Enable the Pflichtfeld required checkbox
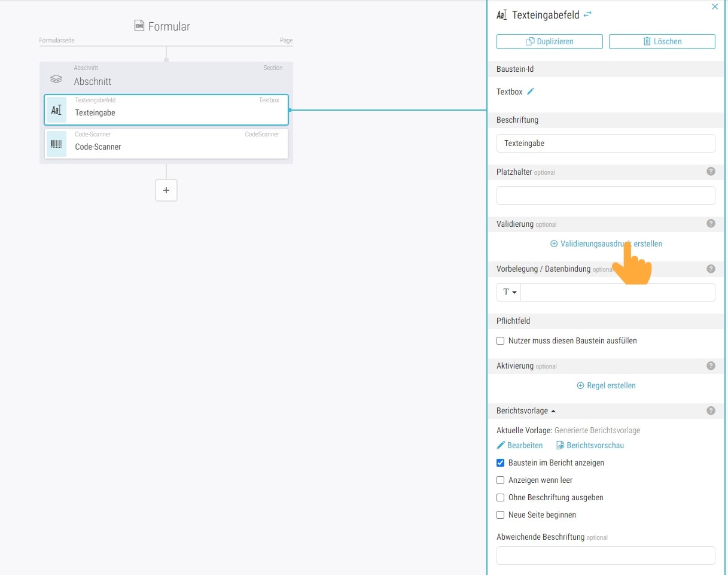728x575 pixels. (x=501, y=341)
